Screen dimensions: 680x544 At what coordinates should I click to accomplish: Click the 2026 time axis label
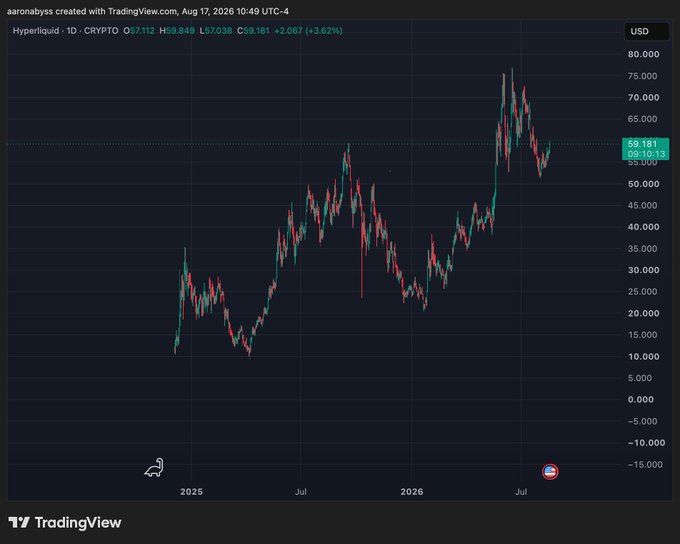pos(412,492)
